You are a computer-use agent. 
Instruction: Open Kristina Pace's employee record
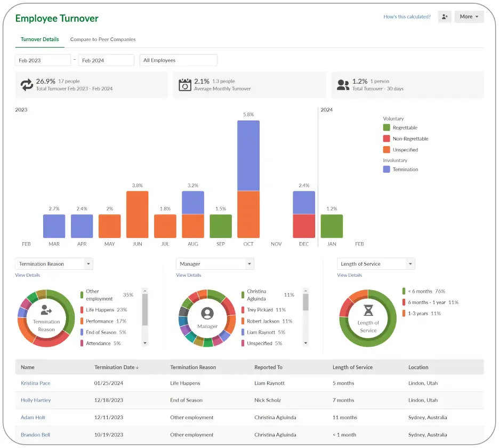pos(35,383)
